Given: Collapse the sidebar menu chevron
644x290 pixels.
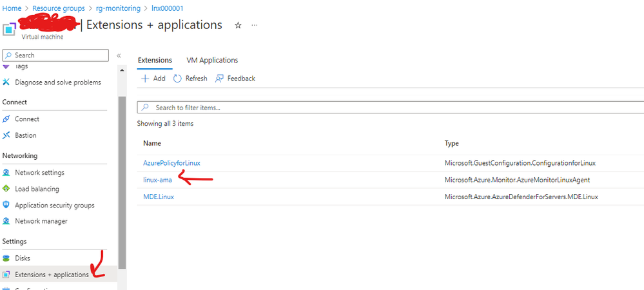Looking at the screenshot, I should point(118,55).
